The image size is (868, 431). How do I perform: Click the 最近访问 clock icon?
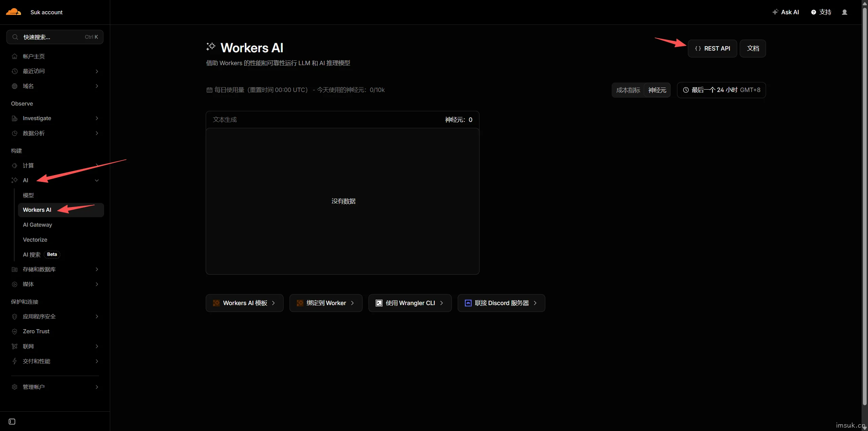[x=15, y=71]
